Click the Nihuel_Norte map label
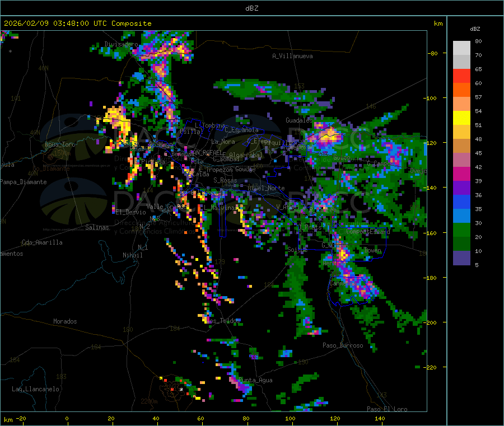Image resolution: width=504 pixels, height=426 pixels. 266,188
